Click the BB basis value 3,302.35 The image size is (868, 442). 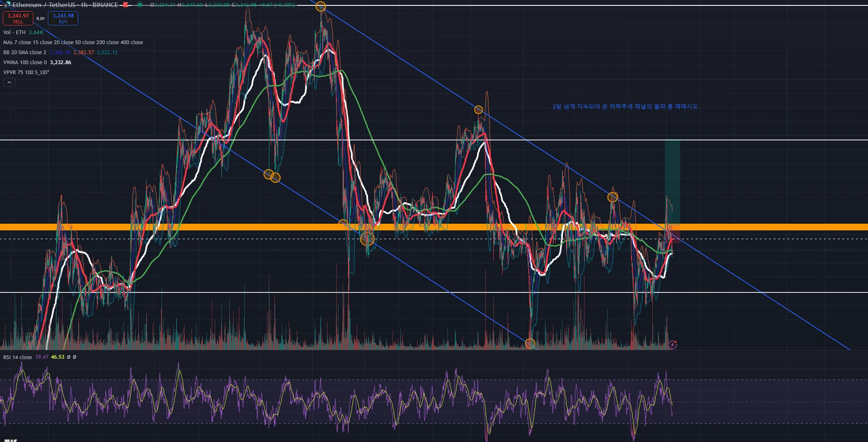click(x=60, y=52)
